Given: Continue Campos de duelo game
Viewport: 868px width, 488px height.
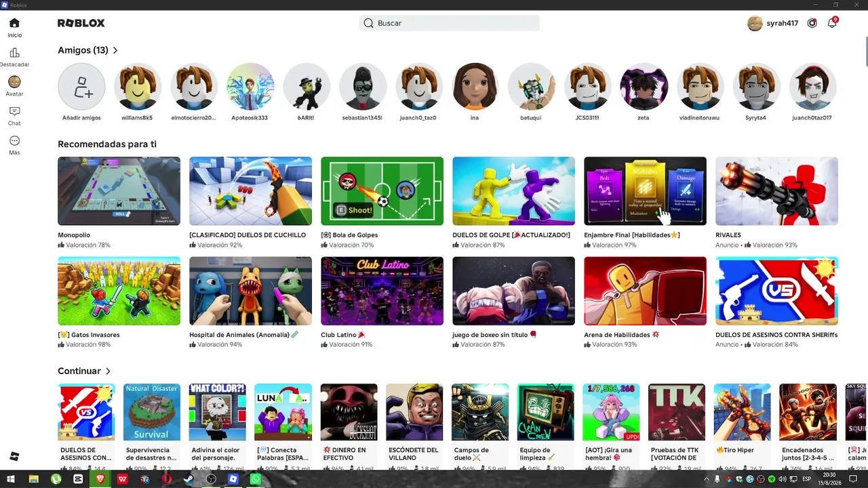Looking at the screenshot, I should pyautogui.click(x=480, y=412).
